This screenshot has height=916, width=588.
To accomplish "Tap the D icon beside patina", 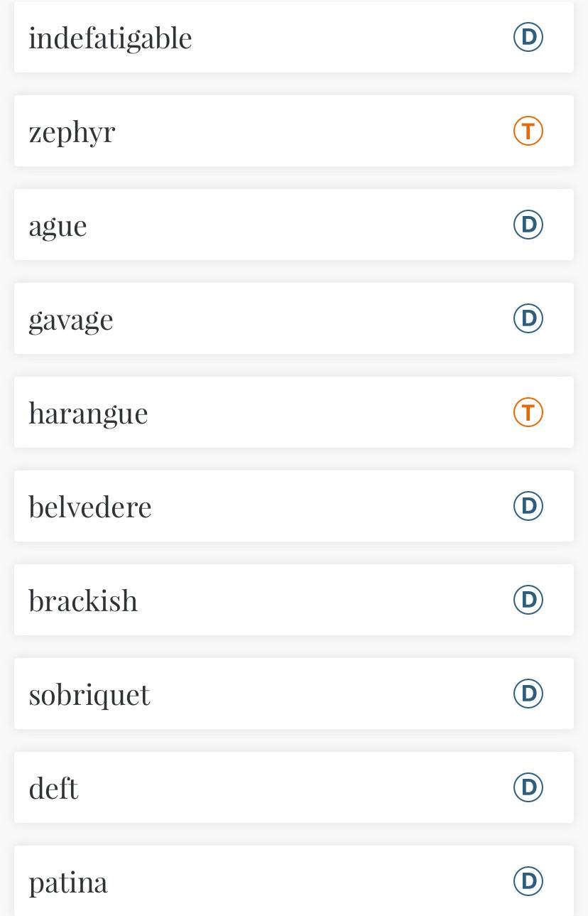I will 528,881.
